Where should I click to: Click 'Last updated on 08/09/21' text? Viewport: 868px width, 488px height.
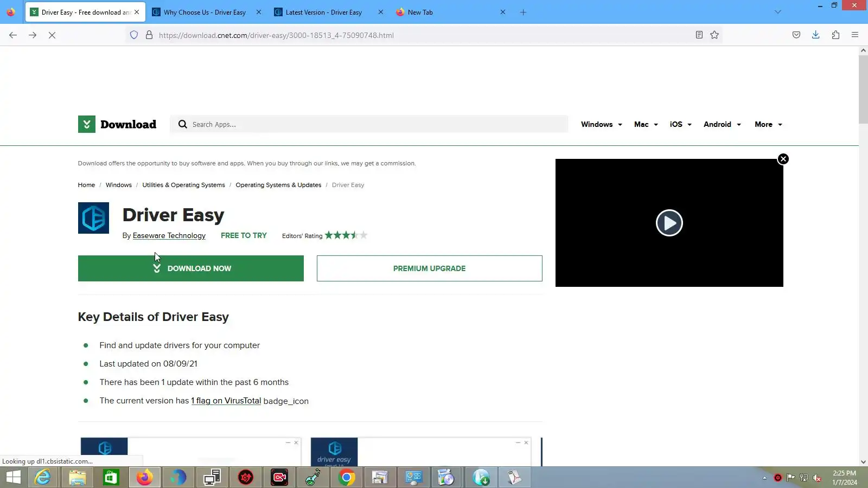click(149, 364)
